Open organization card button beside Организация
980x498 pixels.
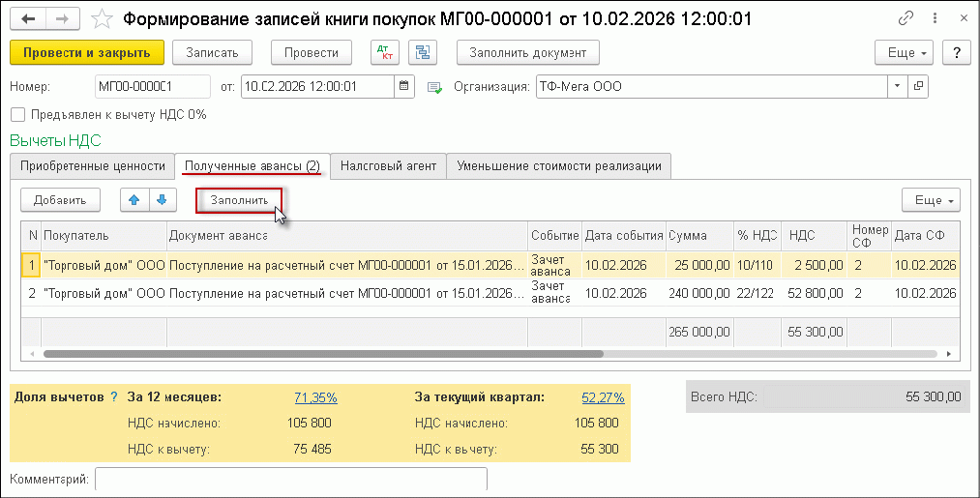[x=918, y=86]
